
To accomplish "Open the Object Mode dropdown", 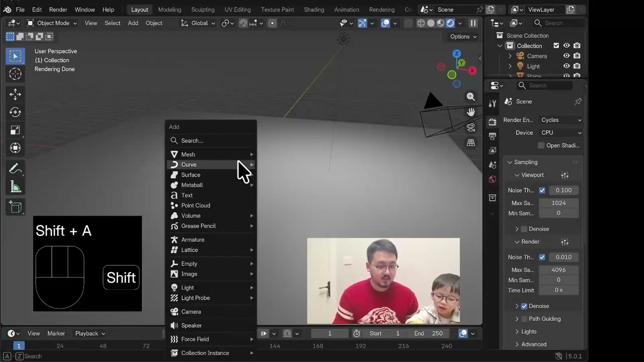I will [52, 23].
